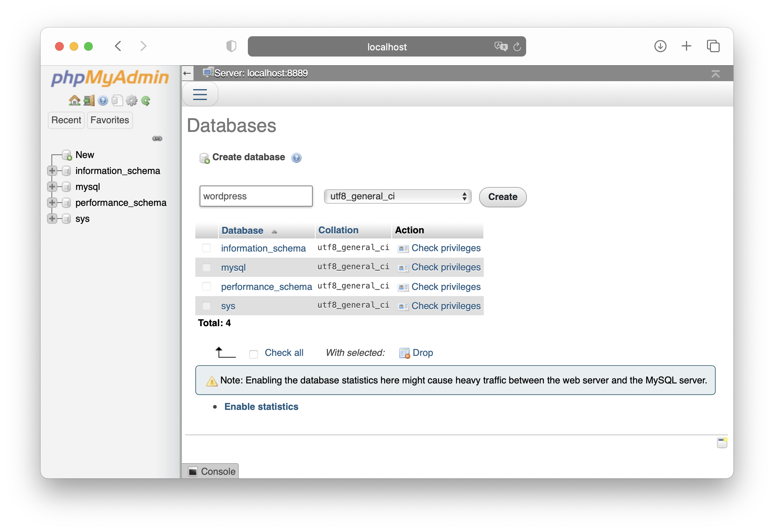Enable the Check all checkbox
774x532 pixels.
pos(253,353)
